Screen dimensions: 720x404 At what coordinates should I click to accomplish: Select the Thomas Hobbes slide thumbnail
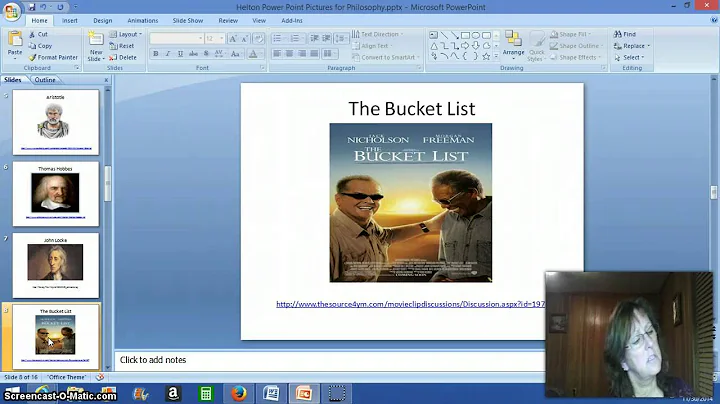(x=56, y=194)
